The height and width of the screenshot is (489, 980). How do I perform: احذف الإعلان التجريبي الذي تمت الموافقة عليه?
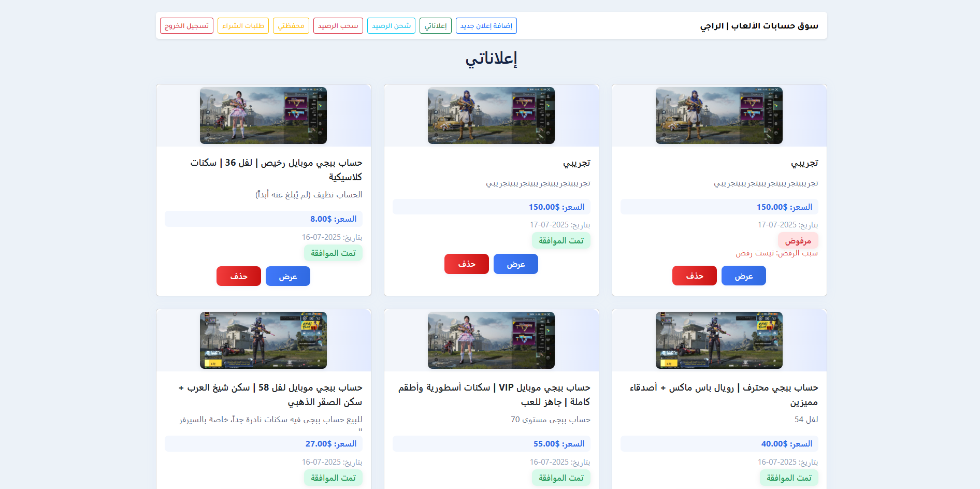pyautogui.click(x=466, y=264)
